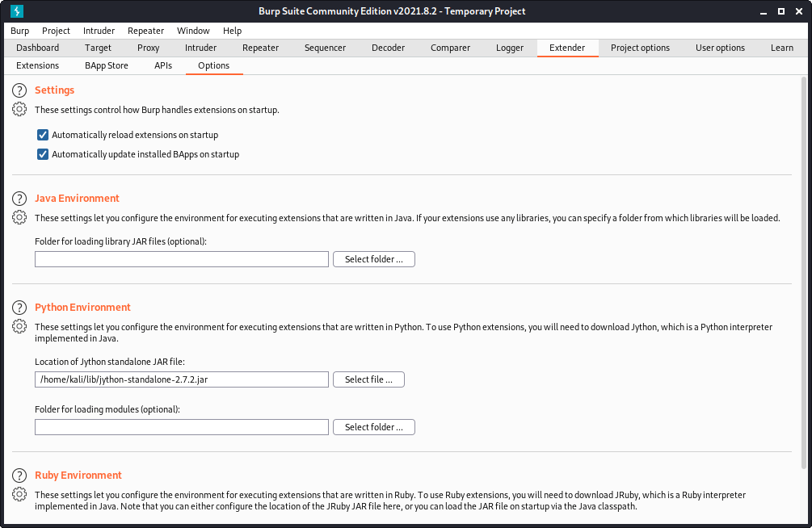Open the BApp Store sub-tab
The height and width of the screenshot is (528, 812).
(x=106, y=65)
